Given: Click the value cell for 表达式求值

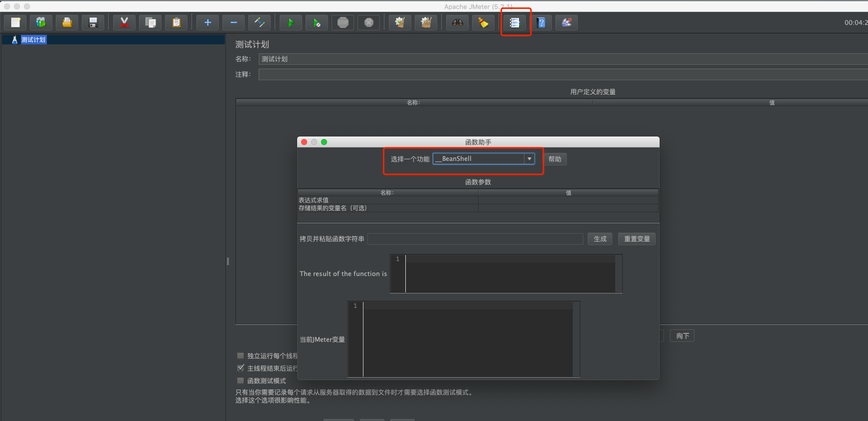Looking at the screenshot, I should point(568,200).
